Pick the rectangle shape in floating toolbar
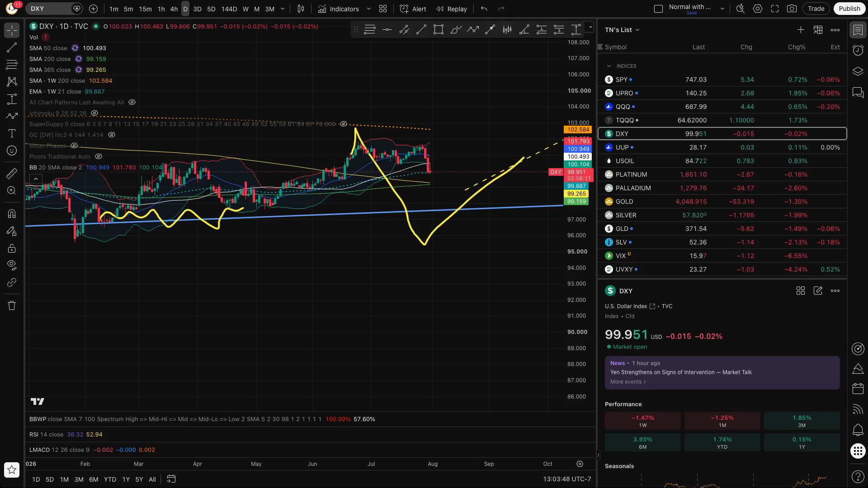The height and width of the screenshot is (488, 868). [x=438, y=30]
